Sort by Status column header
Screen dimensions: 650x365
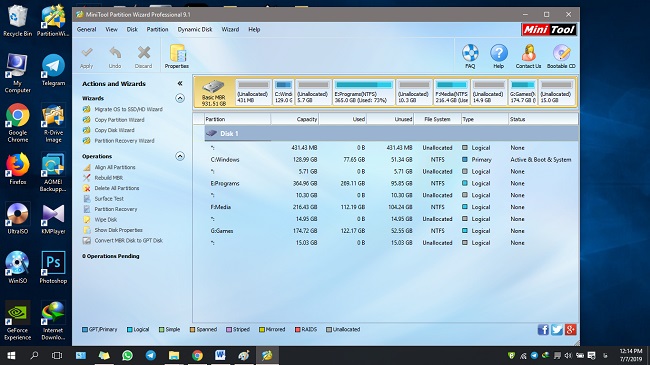tap(543, 119)
